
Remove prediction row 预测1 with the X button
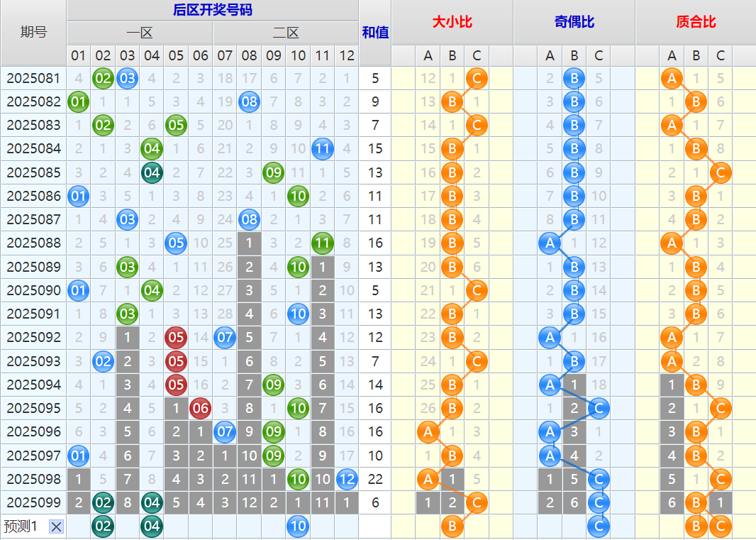click(x=56, y=527)
